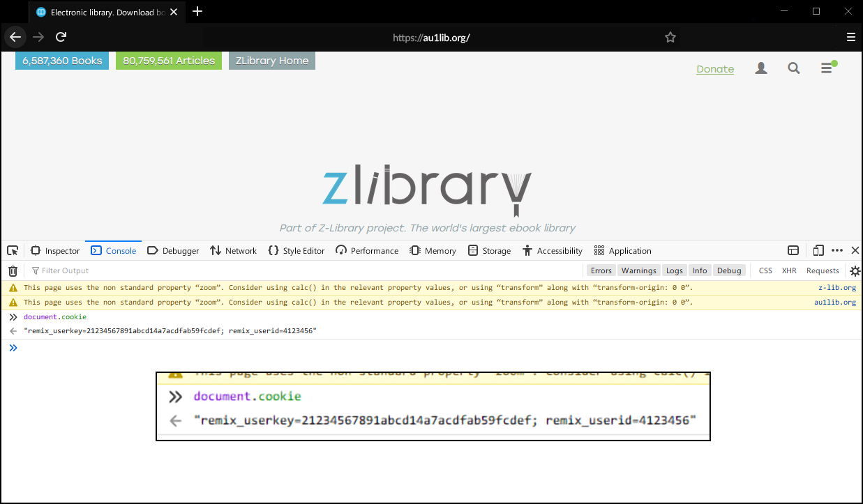
Task: Open the Storage tab
Action: (x=489, y=250)
